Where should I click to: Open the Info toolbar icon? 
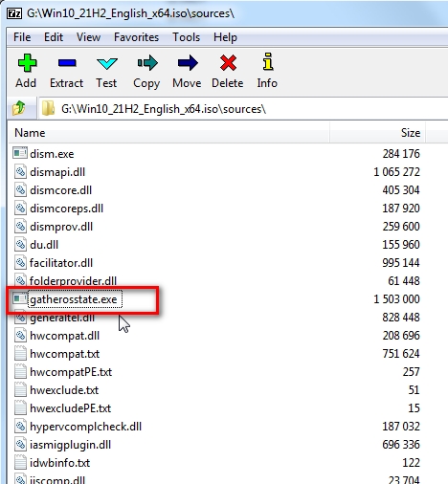268,61
